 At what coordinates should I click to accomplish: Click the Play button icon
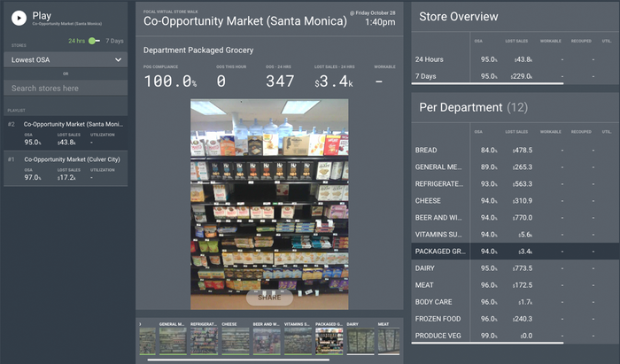(19, 18)
